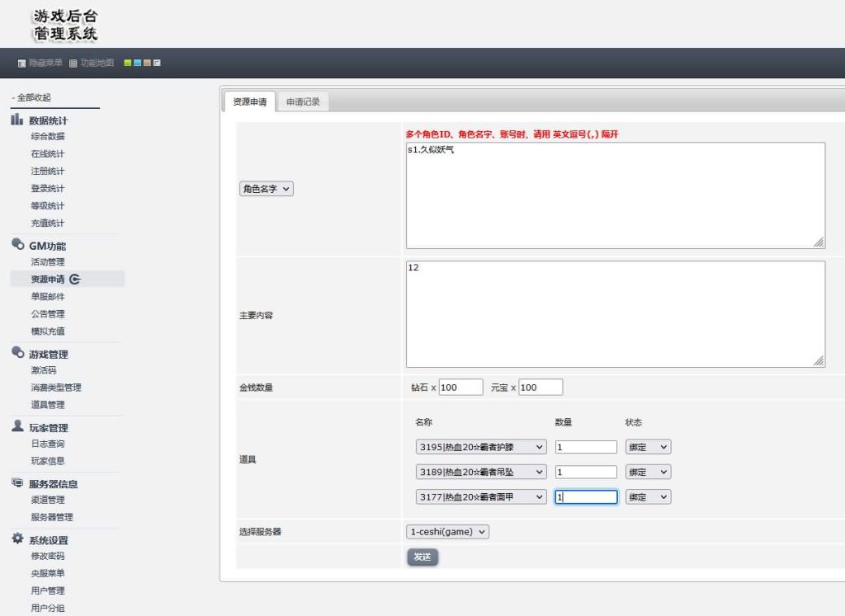Choose the blue theme color swatch
Viewport: 845px width, 616px height.
(x=136, y=63)
